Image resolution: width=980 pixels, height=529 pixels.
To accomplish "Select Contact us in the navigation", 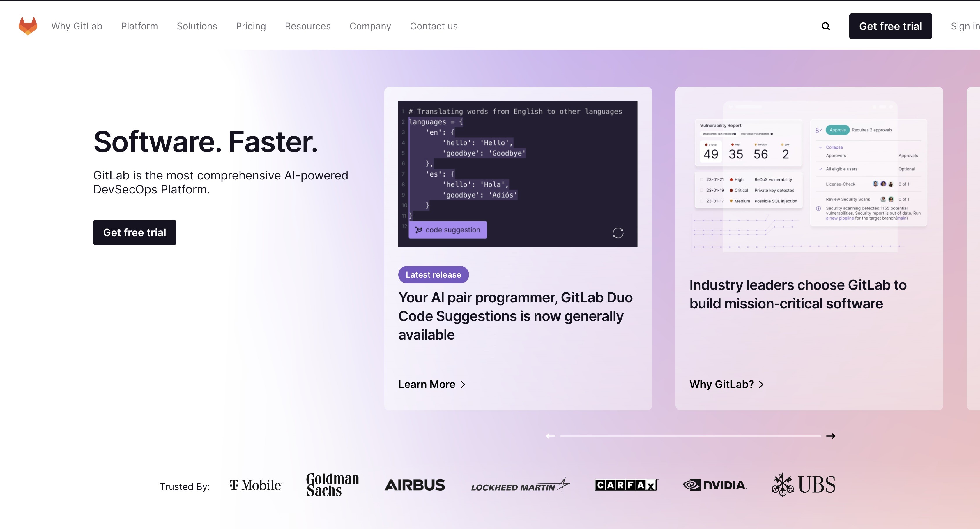I will coord(433,26).
